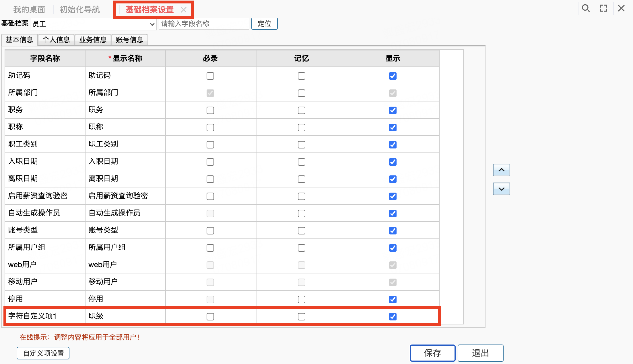Uncheck 显示 for 离职日期
Viewport: 633px width, 364px height.
click(393, 179)
